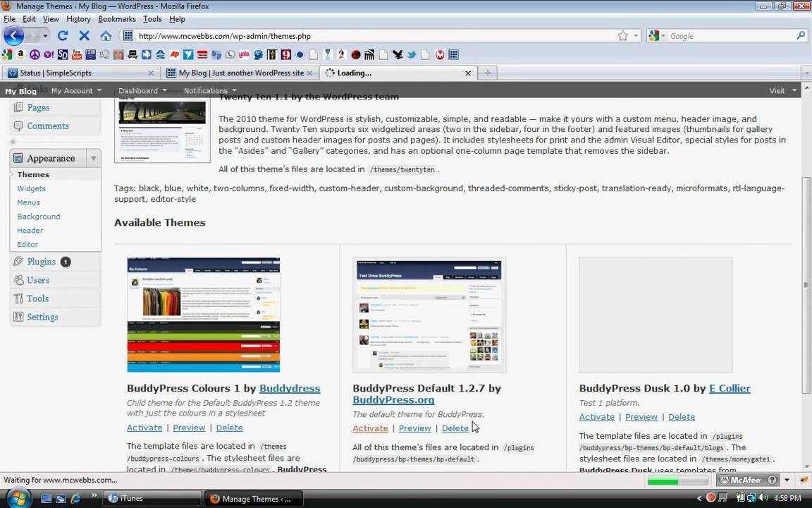The width and height of the screenshot is (812, 508).
Task: Bookmark this page with the star icon
Action: coord(622,36)
